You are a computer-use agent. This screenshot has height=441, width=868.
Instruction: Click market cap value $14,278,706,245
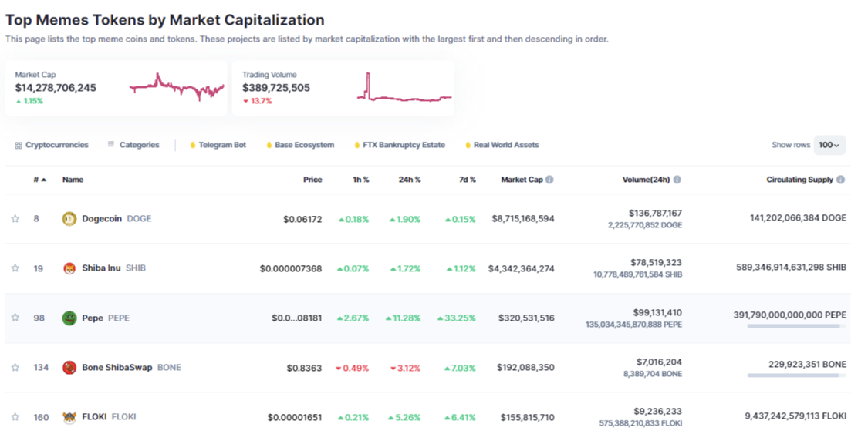[x=56, y=88]
